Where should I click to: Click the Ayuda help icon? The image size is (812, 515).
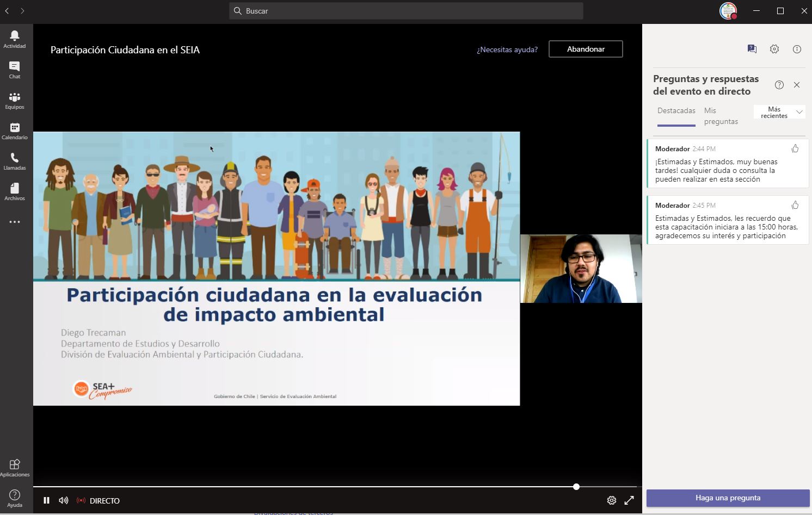(15, 498)
